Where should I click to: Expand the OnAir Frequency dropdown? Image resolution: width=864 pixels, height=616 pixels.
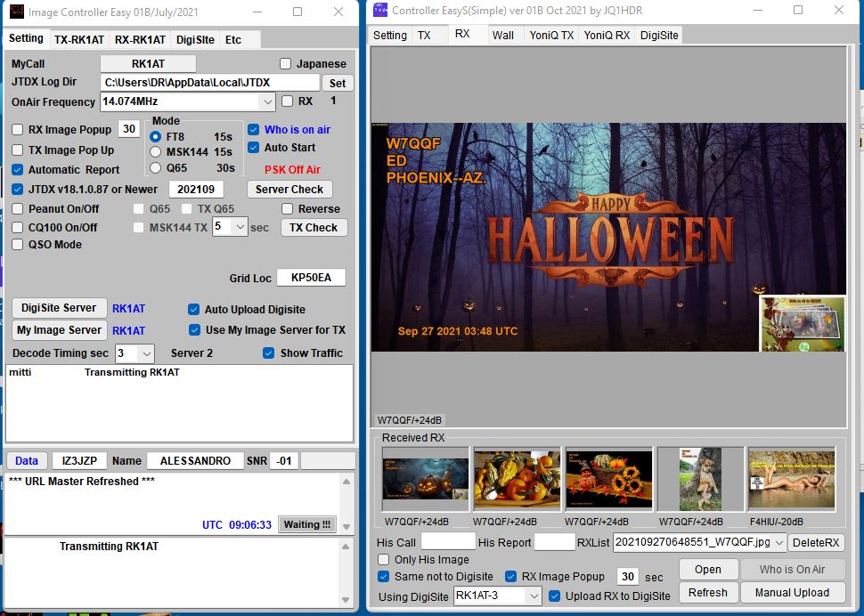click(x=267, y=102)
